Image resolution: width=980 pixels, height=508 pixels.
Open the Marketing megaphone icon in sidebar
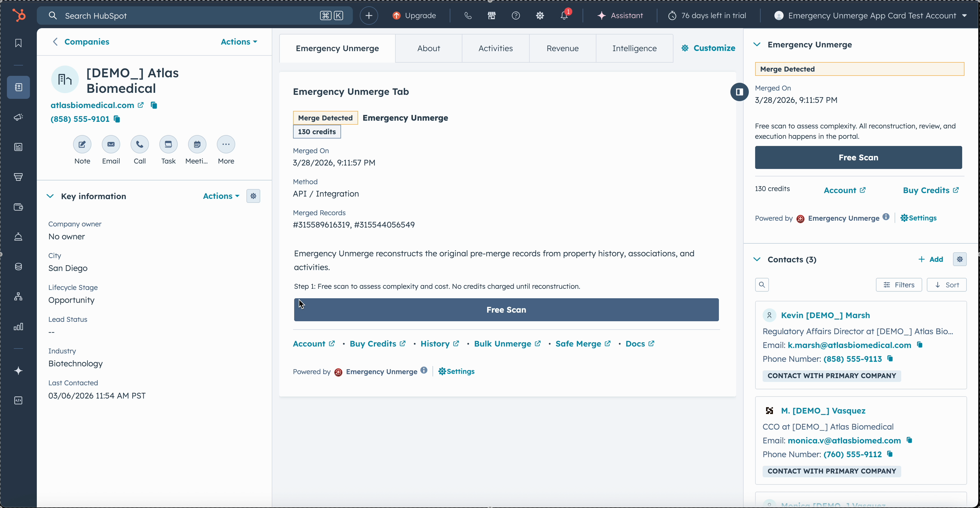(18, 117)
